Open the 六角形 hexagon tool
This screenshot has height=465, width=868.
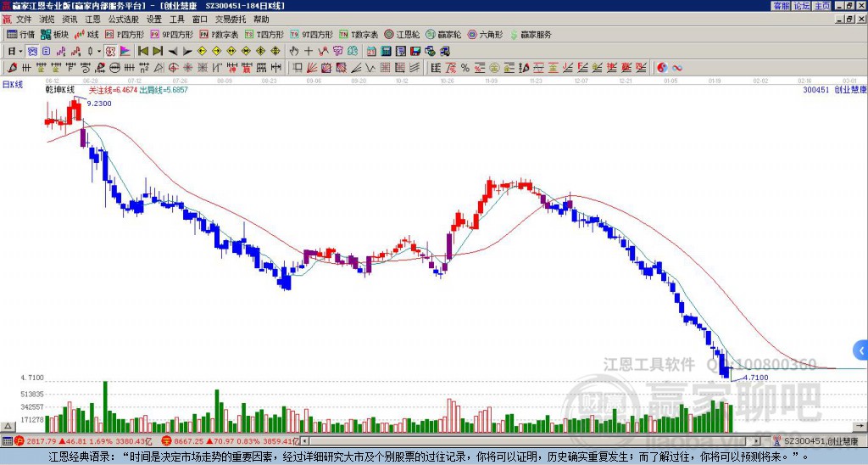coord(486,34)
